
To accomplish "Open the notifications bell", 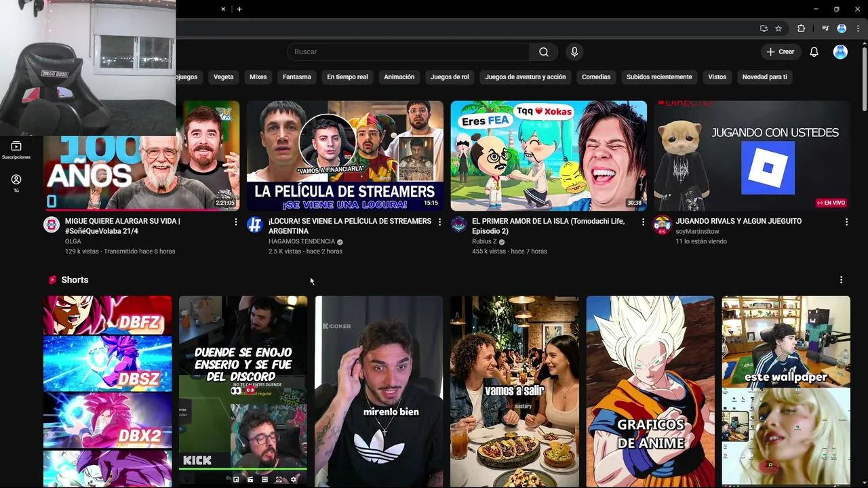I will pos(814,52).
